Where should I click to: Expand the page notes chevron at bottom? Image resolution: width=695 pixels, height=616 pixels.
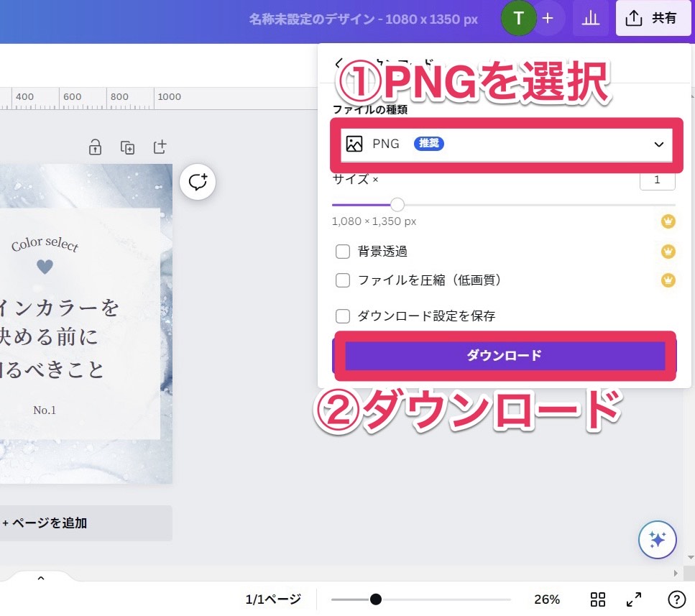click(41, 578)
